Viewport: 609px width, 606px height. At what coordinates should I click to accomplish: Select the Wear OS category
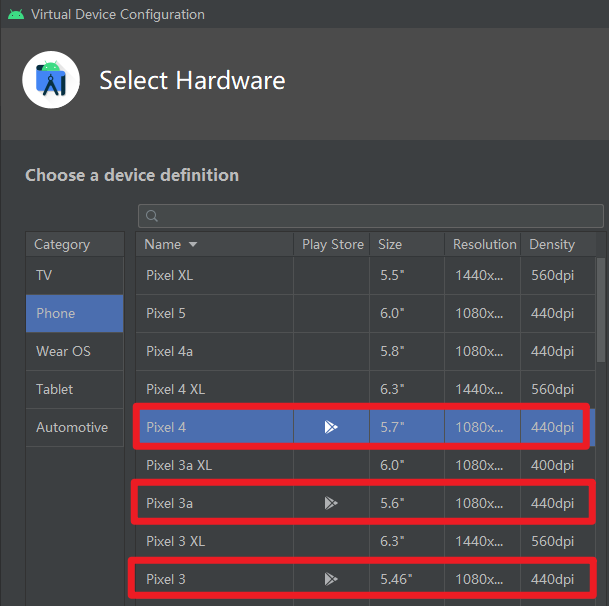click(75, 351)
